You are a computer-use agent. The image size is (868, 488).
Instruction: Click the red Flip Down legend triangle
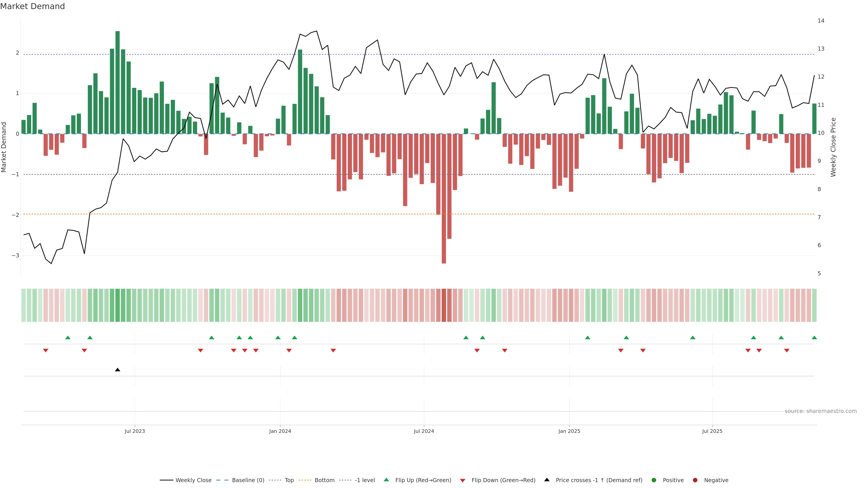click(x=463, y=481)
